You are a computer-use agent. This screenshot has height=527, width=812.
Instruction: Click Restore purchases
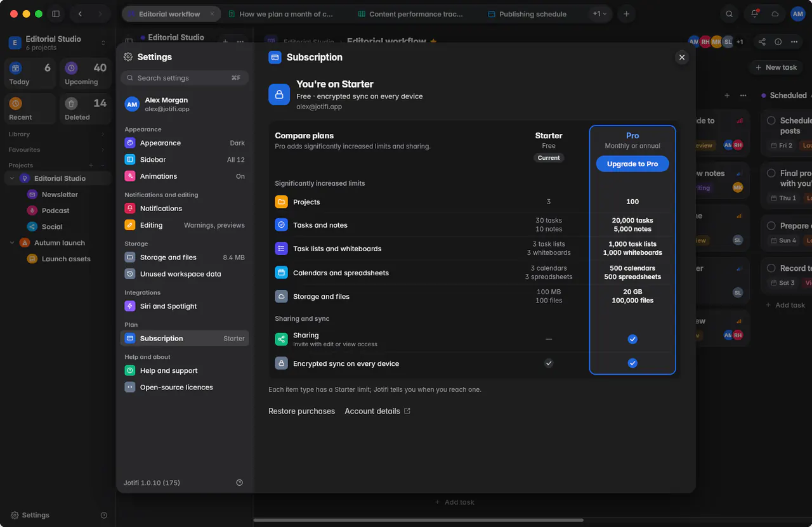(x=301, y=411)
